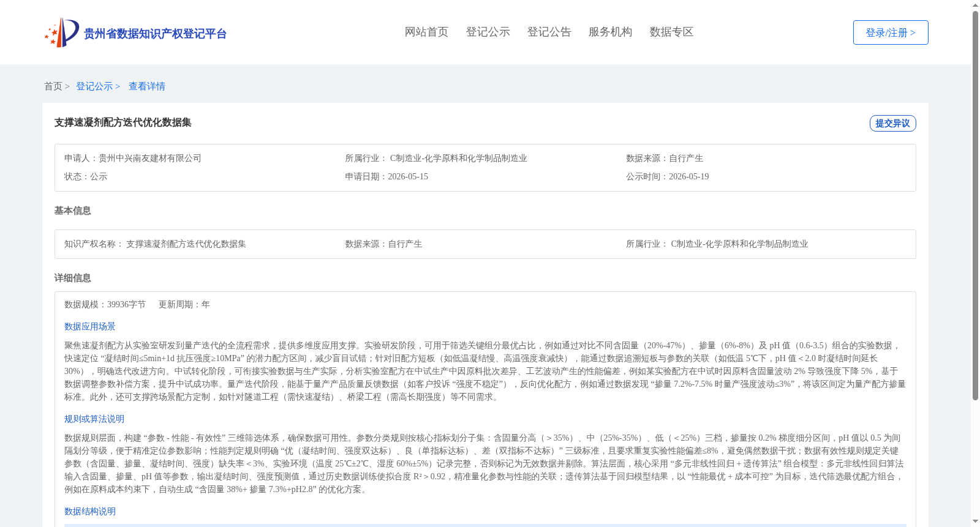This screenshot has height=527, width=980.
Task: Click the 查看详情 breadcrumb
Action: [147, 86]
